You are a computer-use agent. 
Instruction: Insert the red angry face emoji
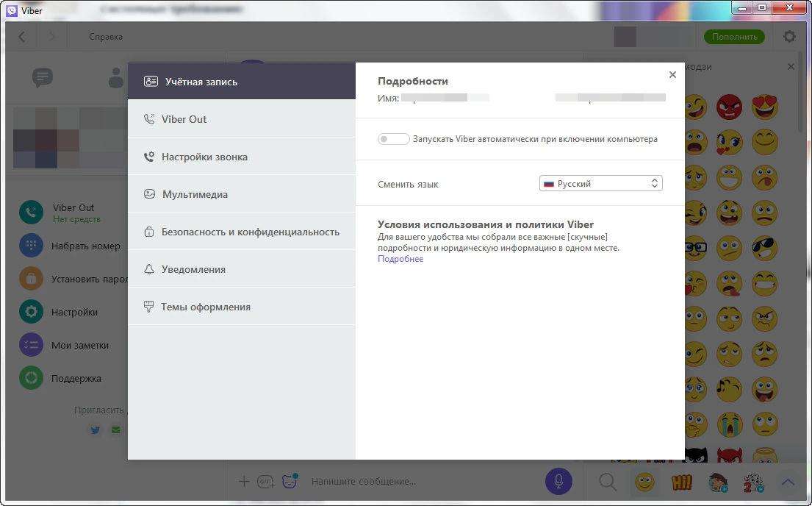(729, 107)
